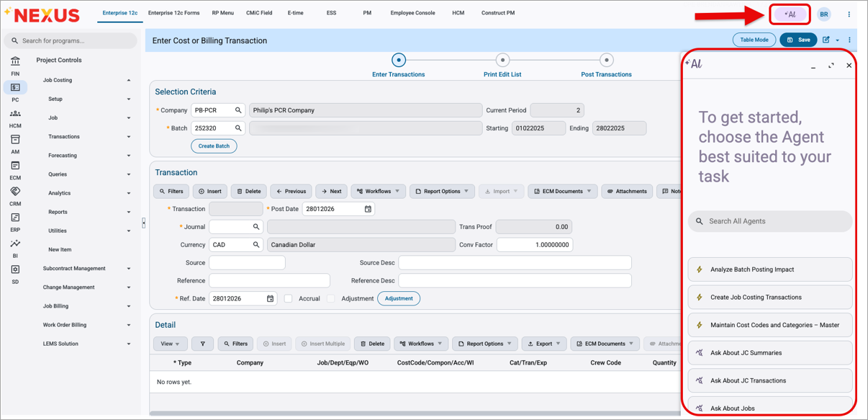Switch to the Construct PM tab
Viewport: 868px width, 420px height.
[x=498, y=13]
